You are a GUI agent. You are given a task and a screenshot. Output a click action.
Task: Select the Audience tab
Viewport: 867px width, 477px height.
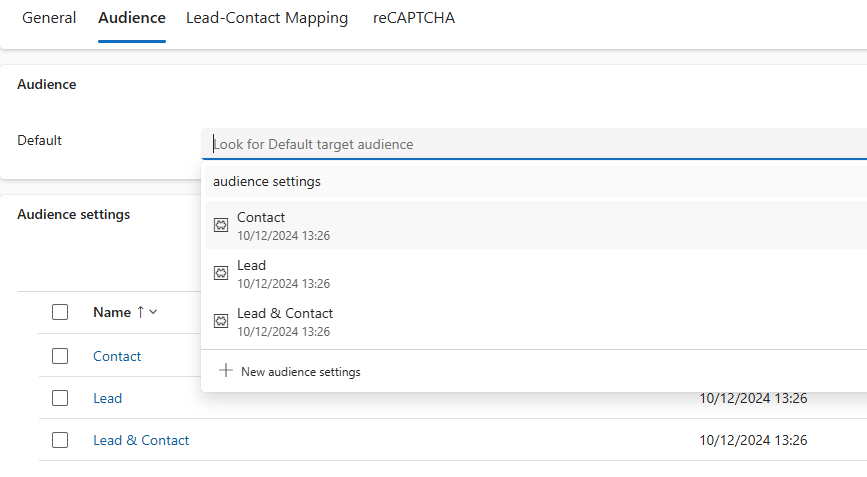pyautogui.click(x=132, y=18)
